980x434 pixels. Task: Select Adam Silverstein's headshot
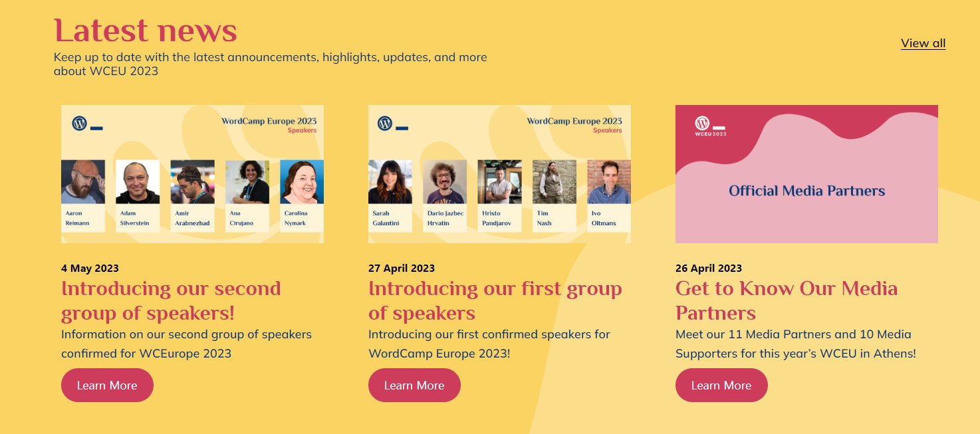click(x=138, y=181)
